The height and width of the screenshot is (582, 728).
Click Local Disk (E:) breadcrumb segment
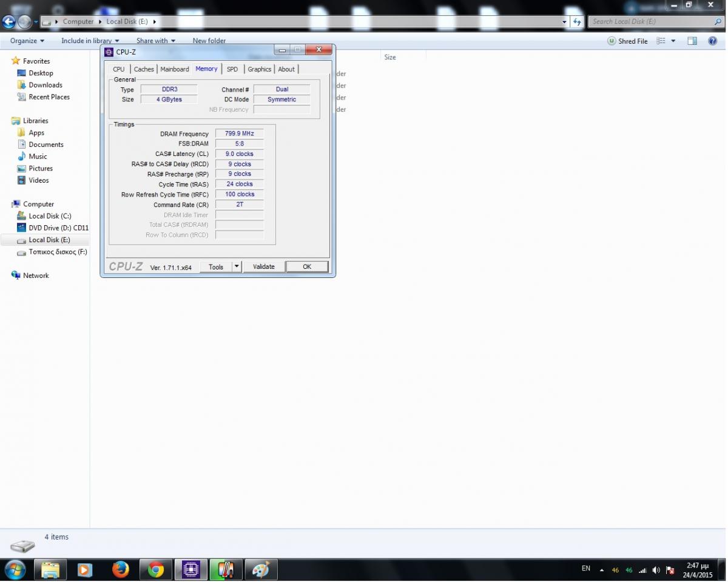coord(127,22)
